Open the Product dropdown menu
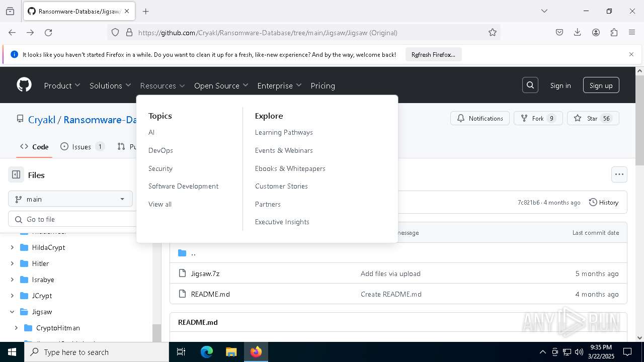 [62, 85]
